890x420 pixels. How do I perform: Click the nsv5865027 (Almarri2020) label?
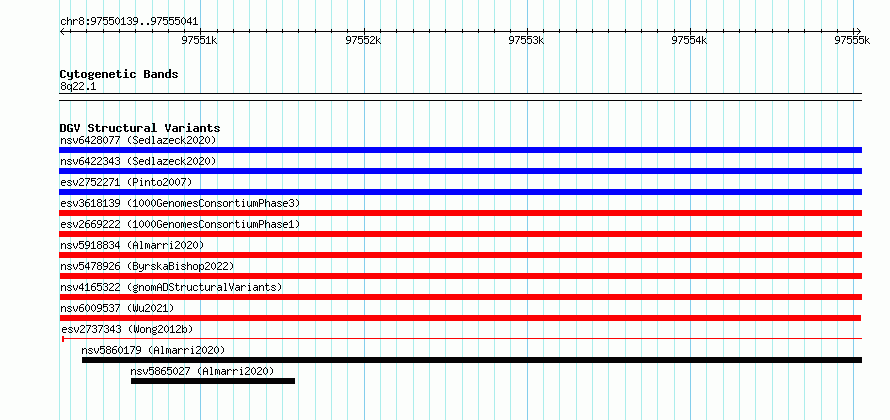pyautogui.click(x=202, y=371)
